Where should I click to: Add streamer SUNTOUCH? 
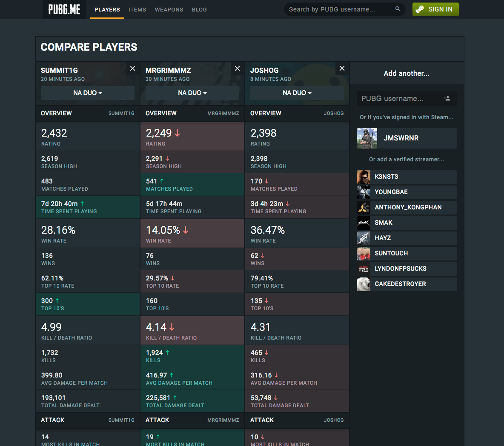point(407,254)
